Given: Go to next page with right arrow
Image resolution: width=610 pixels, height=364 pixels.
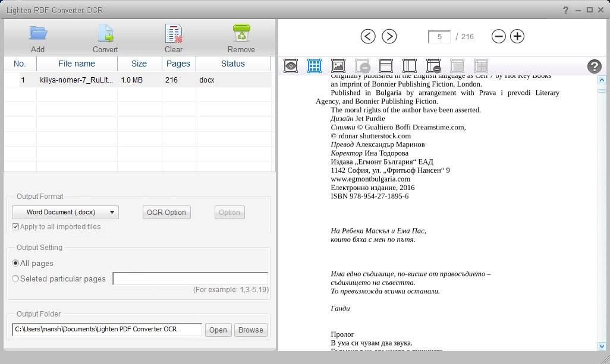Looking at the screenshot, I should pos(389,36).
